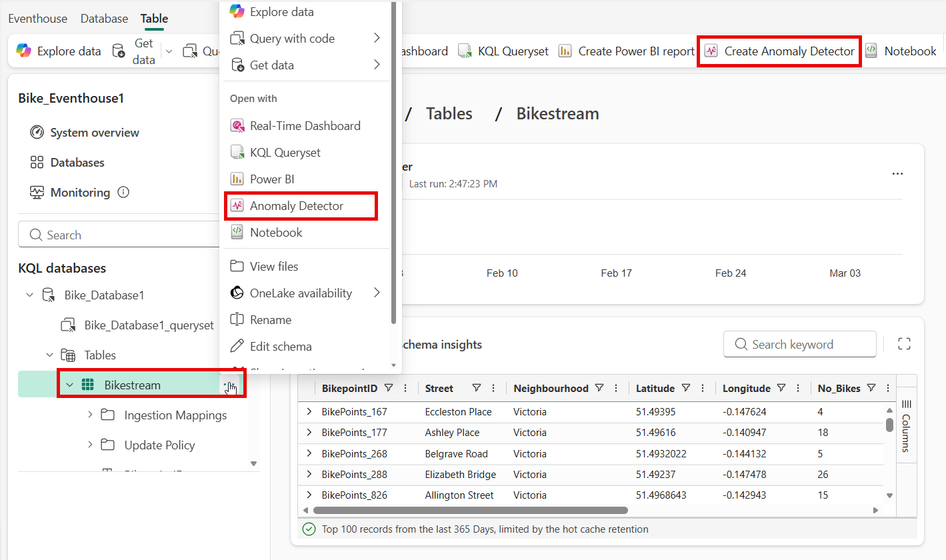This screenshot has width=946, height=560.
Task: Open the Columns side panel
Action: (x=906, y=425)
